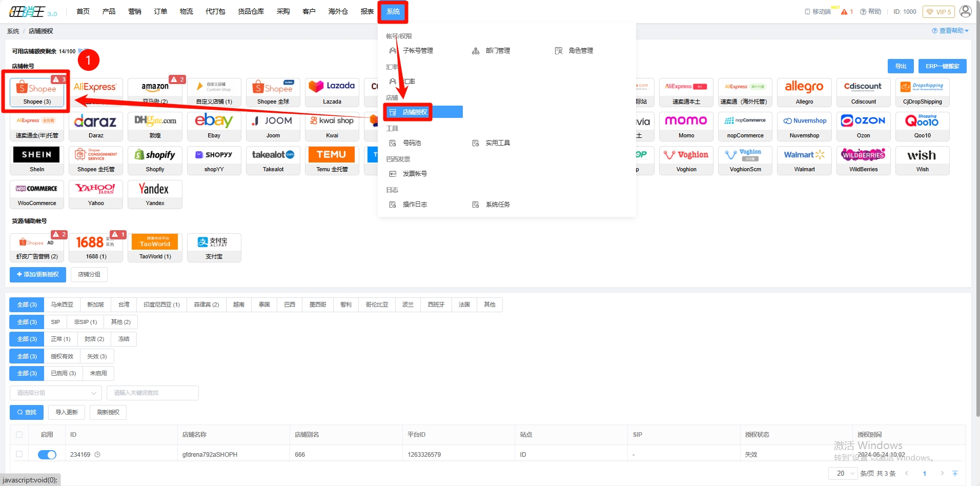The image size is (980, 486).
Task: Toggle the enable switch for store 234169
Action: point(47,455)
